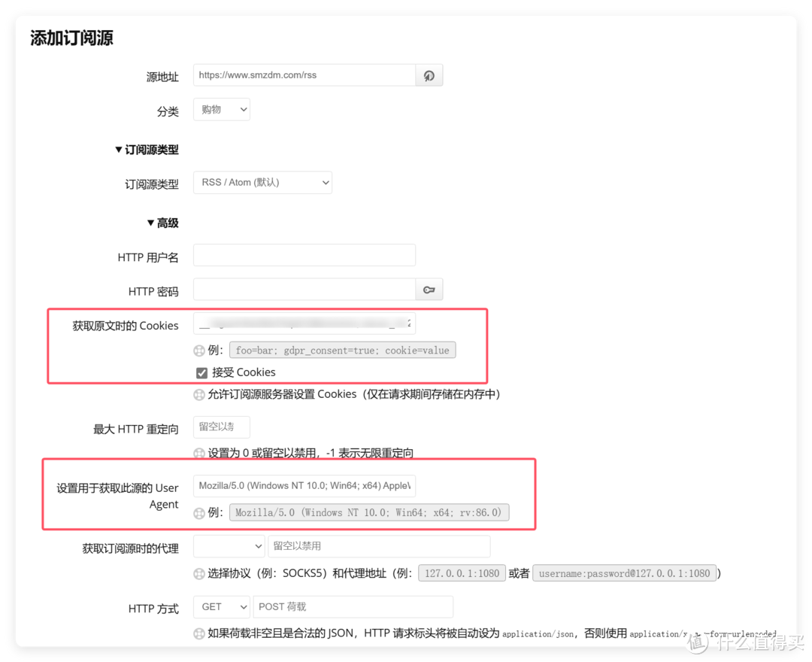Click the globe help icon beside the Cookies hint
This screenshot has height=662, width=812.
tap(198, 393)
